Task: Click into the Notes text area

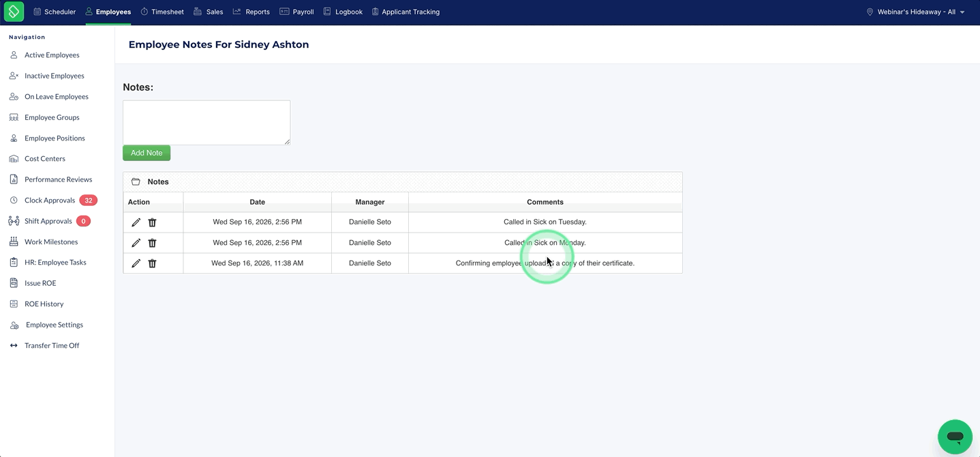Action: pos(206,123)
